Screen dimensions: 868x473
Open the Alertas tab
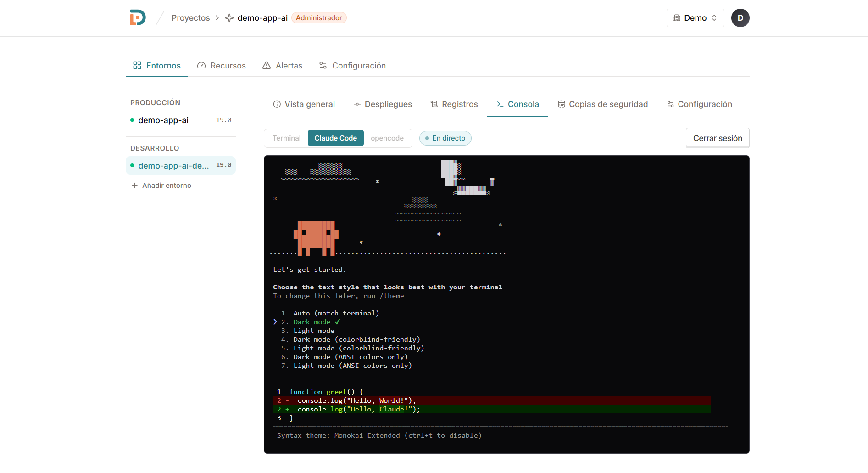(x=282, y=66)
